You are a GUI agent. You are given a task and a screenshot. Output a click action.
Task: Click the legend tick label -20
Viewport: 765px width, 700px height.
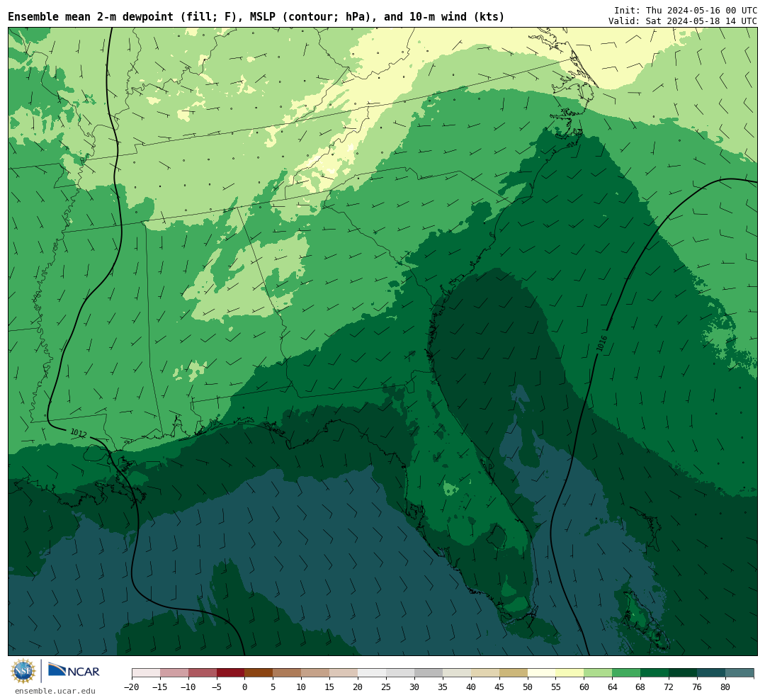[x=132, y=687]
